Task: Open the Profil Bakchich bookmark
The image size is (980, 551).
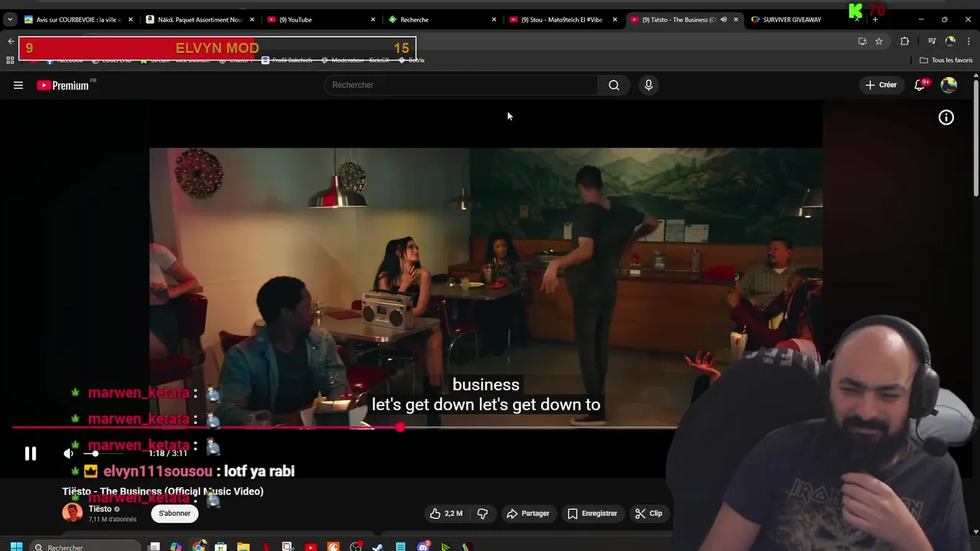Action: pyautogui.click(x=286, y=60)
